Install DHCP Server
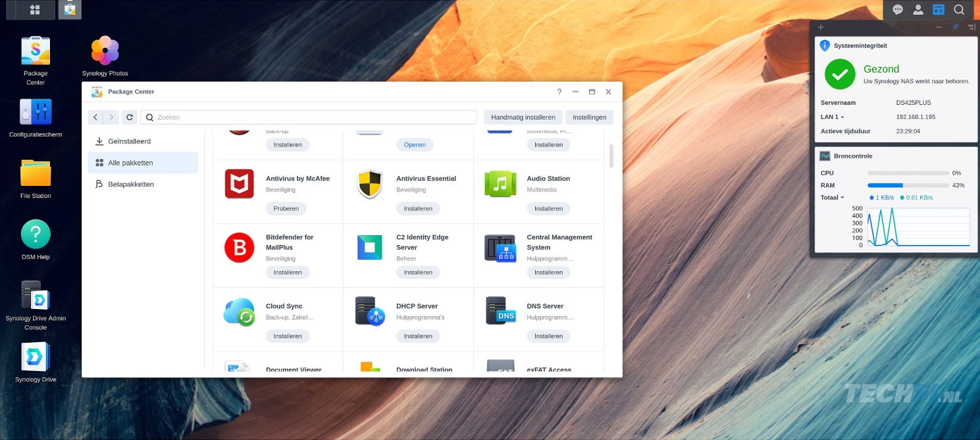 (x=418, y=337)
